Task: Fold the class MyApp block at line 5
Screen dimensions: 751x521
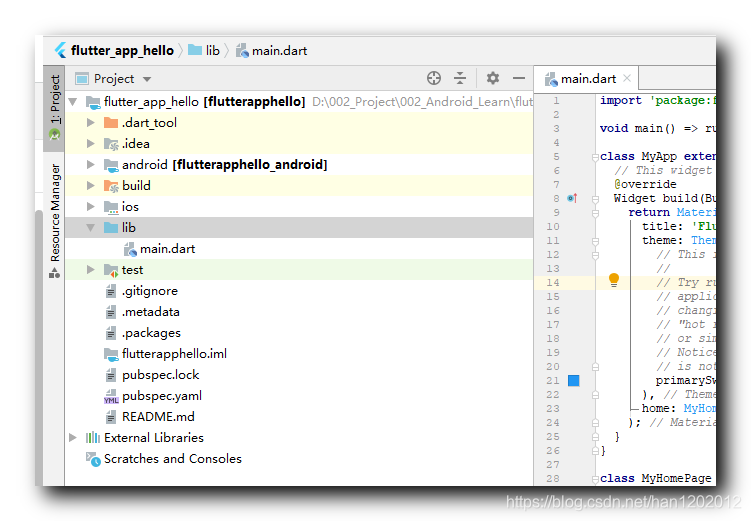Action: (595, 157)
